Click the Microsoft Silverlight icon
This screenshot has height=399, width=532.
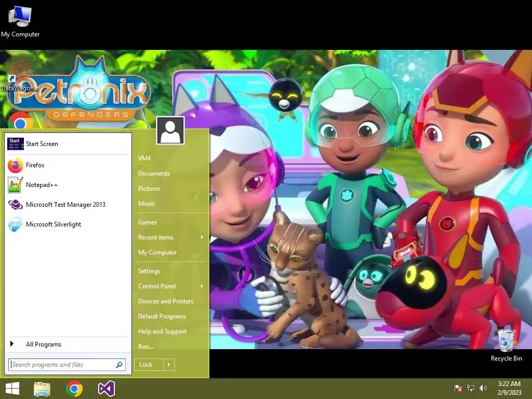(15, 224)
